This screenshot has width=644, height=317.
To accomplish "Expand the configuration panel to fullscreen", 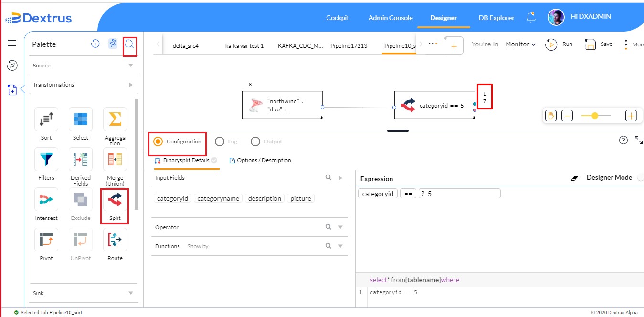I will (x=638, y=140).
